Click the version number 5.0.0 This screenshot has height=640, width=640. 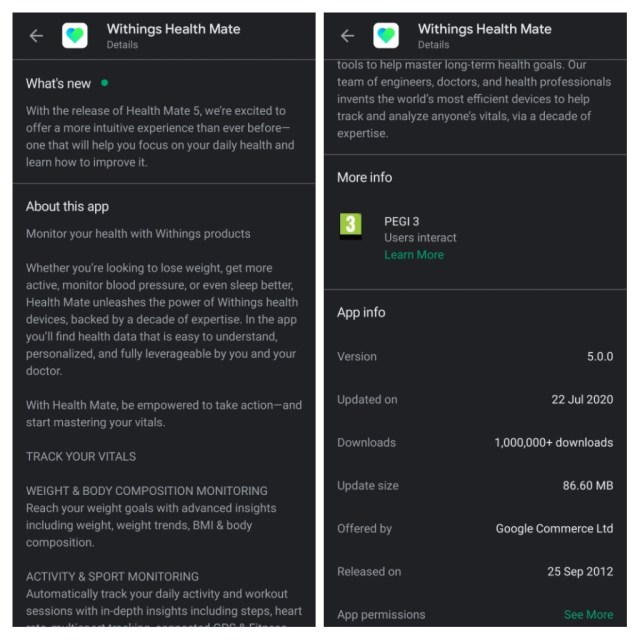tap(600, 356)
